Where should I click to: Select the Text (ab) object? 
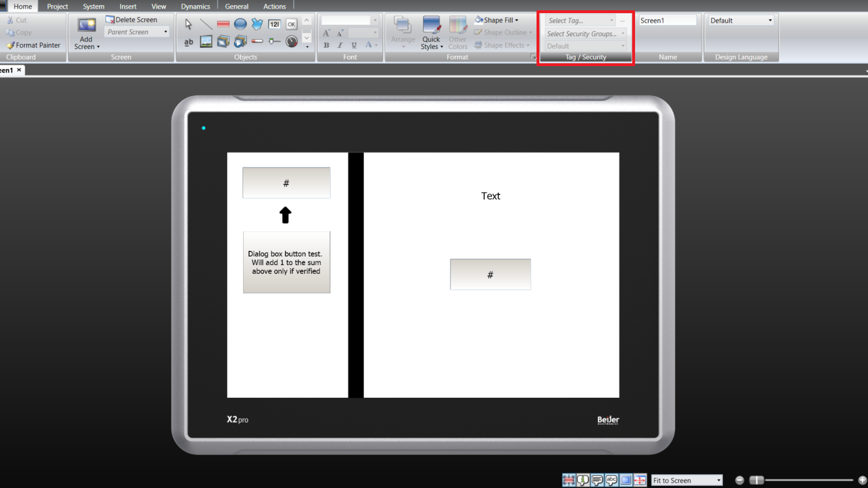pos(189,42)
